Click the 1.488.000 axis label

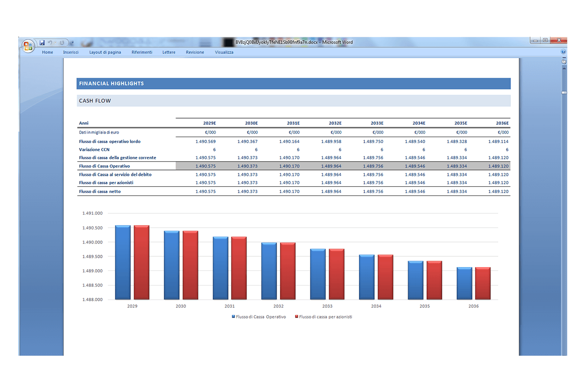[x=92, y=299]
